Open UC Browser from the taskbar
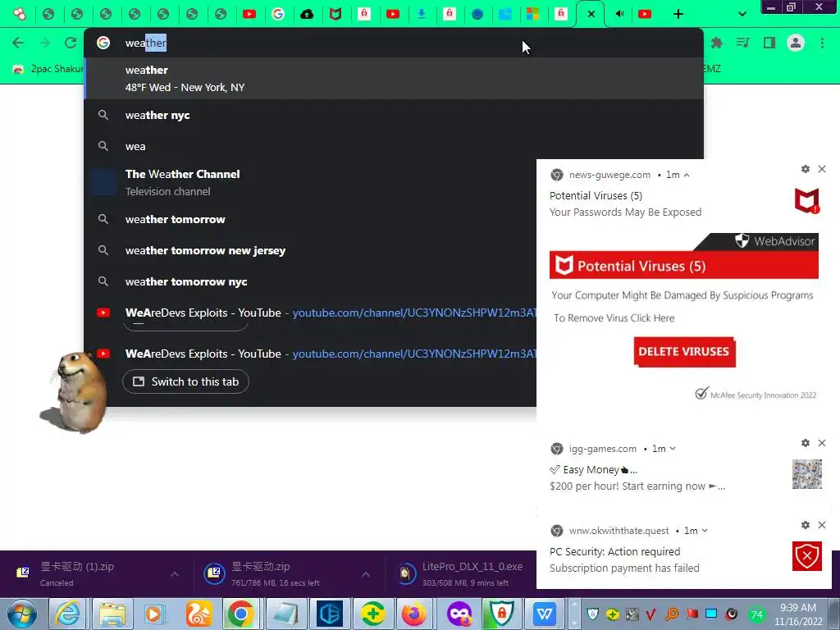Viewport: 840px width, 630px height. (x=199, y=614)
